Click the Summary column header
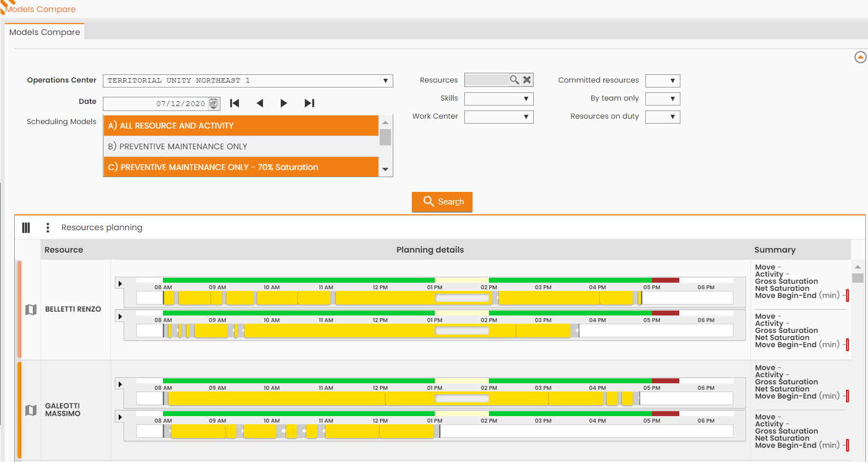 point(774,250)
